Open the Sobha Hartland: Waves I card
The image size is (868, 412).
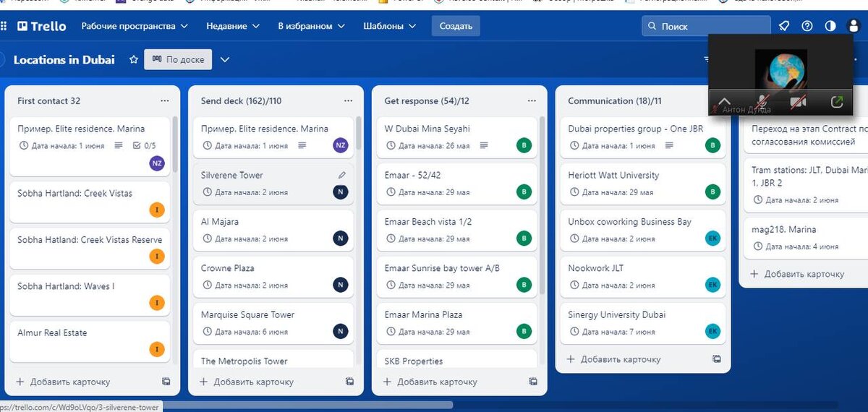pos(89,293)
